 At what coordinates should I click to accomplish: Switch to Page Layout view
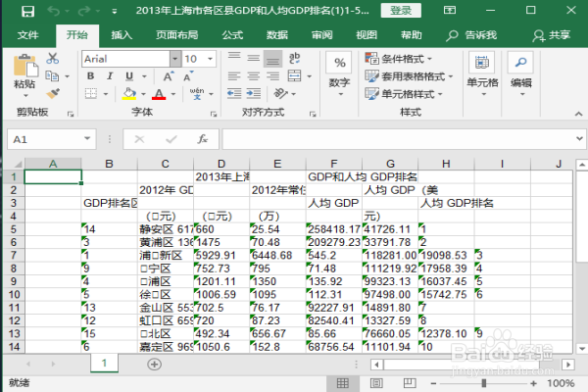[376, 383]
